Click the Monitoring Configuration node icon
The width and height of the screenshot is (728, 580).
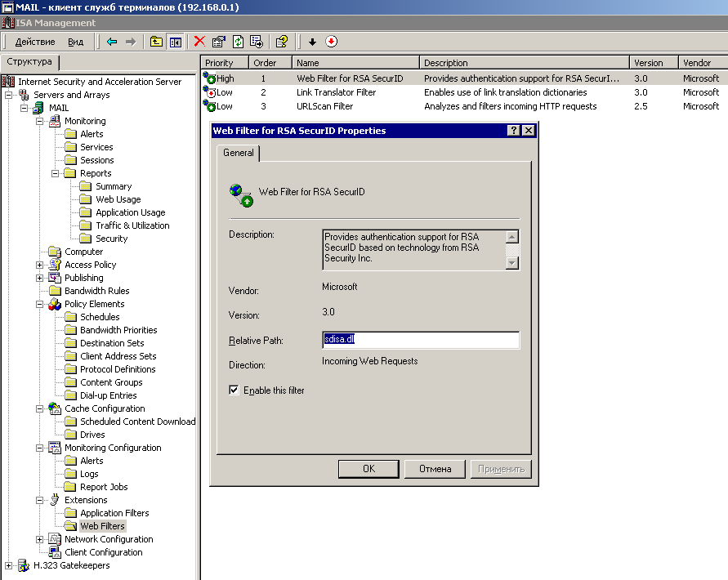pos(55,448)
